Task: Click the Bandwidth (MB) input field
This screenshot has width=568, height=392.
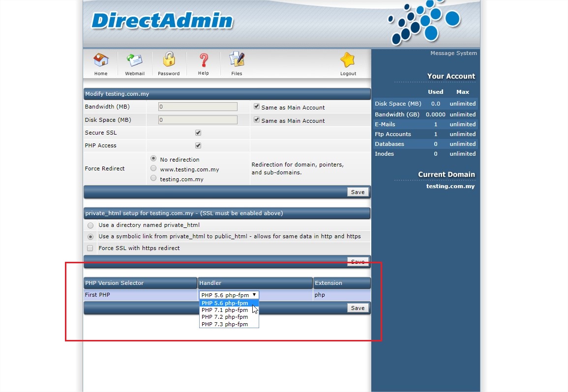Action: (x=198, y=107)
